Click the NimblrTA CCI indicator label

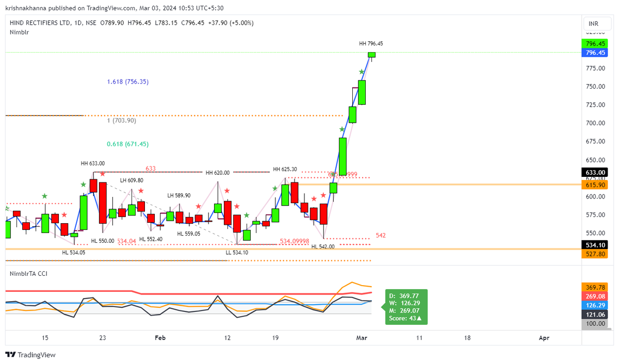click(x=28, y=274)
